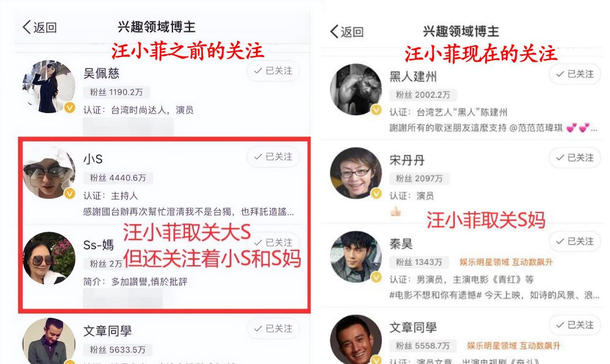Tap verified badge on 宋丹丹's avatar
Screen dimensions: 610x364
376,193
